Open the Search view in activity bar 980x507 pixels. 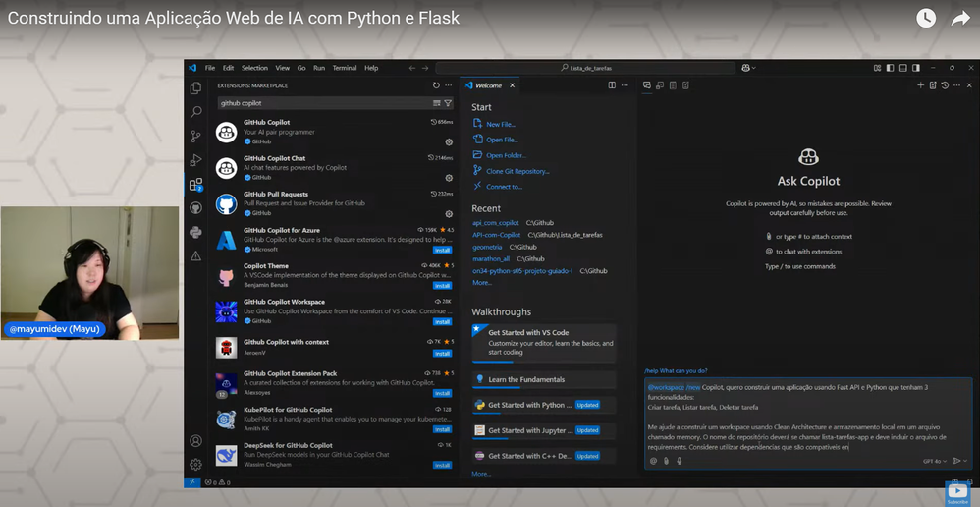point(195,112)
